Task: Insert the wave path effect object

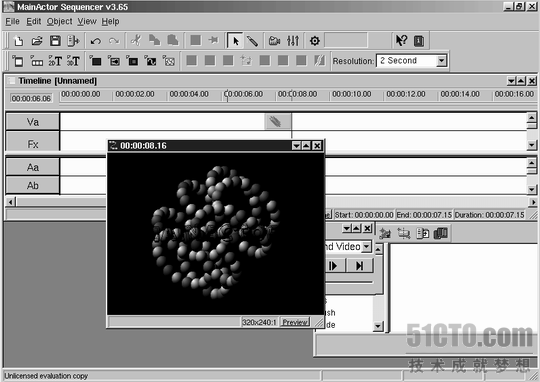Action: click(x=150, y=61)
